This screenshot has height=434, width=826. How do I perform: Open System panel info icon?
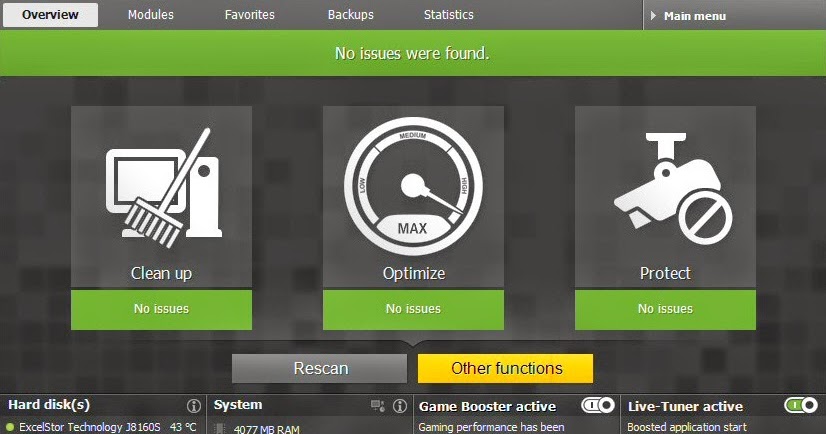click(400, 406)
